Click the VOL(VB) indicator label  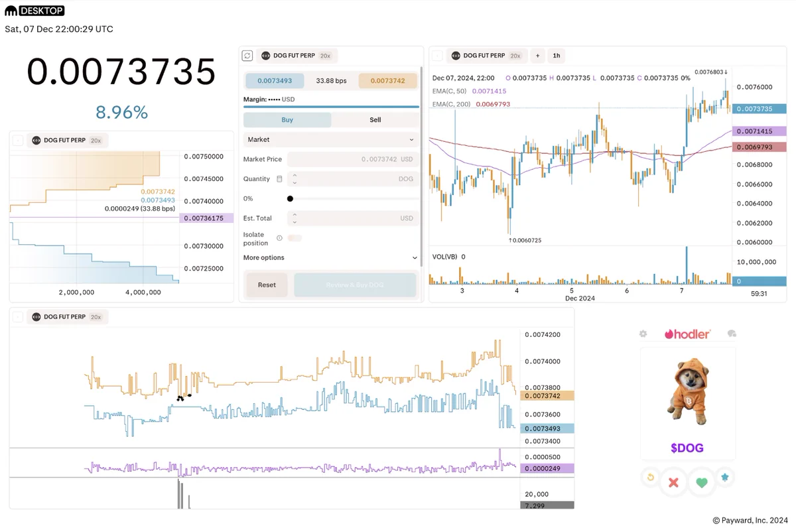click(444, 256)
